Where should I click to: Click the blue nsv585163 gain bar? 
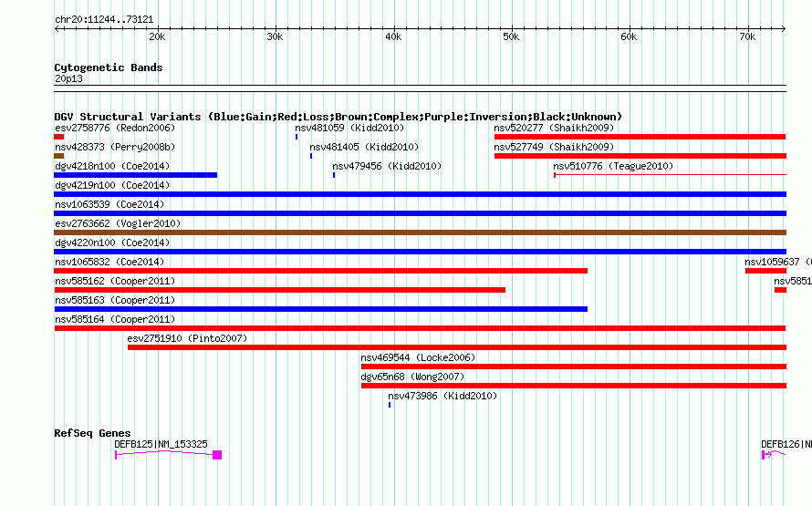(320, 309)
